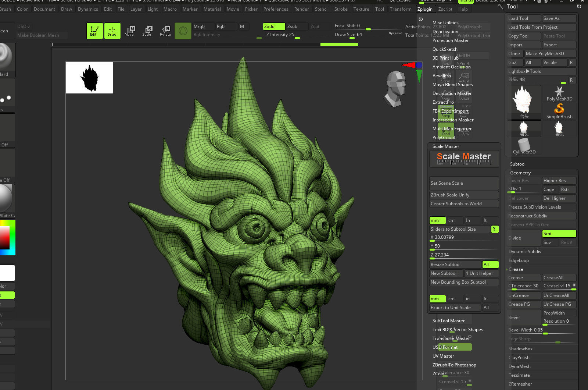Image resolution: width=588 pixels, height=390 pixels.
Task: Enable the Mrgb channel
Action: [204, 26]
